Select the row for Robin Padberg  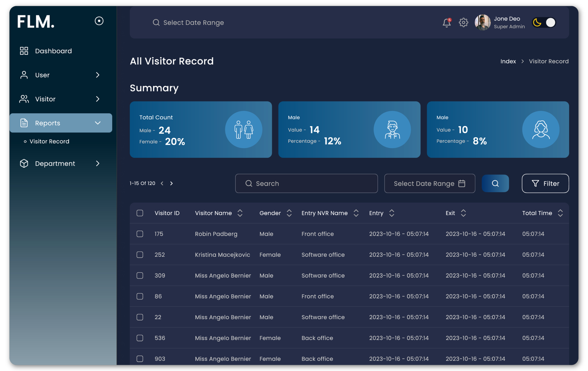pyautogui.click(x=140, y=234)
